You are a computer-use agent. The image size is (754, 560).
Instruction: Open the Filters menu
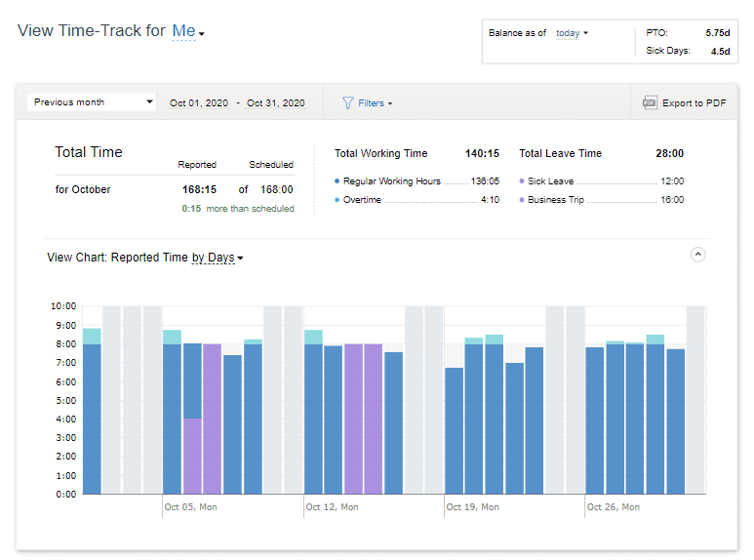(x=375, y=103)
